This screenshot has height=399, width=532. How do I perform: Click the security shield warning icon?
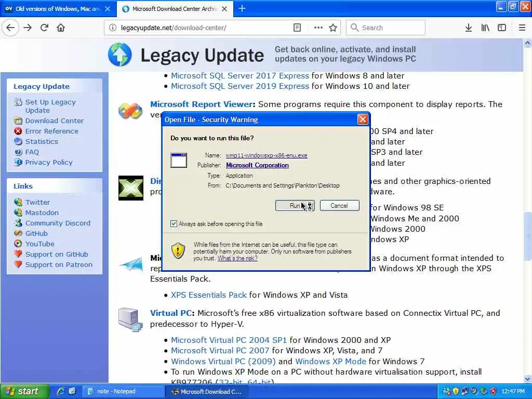tap(178, 250)
